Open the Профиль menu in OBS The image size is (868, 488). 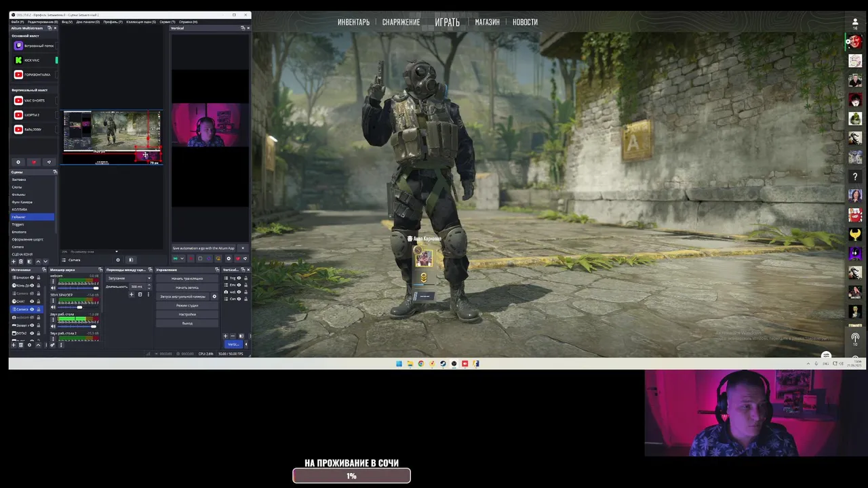[x=113, y=22]
